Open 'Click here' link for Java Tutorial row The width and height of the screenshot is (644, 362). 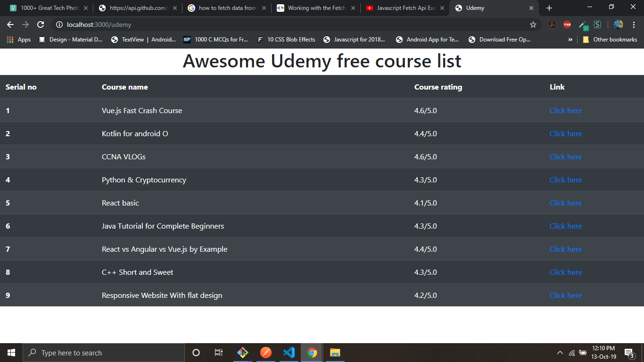pyautogui.click(x=565, y=226)
